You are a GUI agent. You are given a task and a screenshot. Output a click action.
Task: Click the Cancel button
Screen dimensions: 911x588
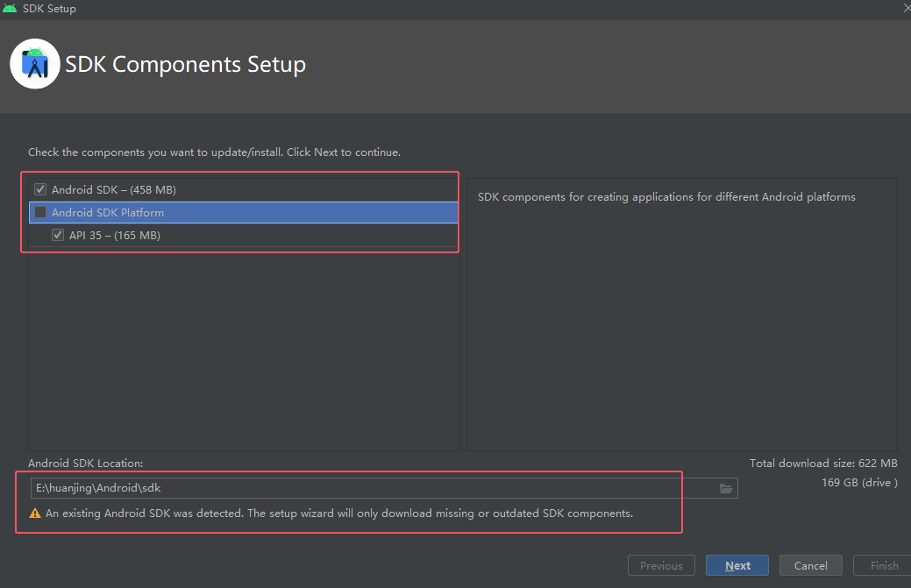coord(810,565)
